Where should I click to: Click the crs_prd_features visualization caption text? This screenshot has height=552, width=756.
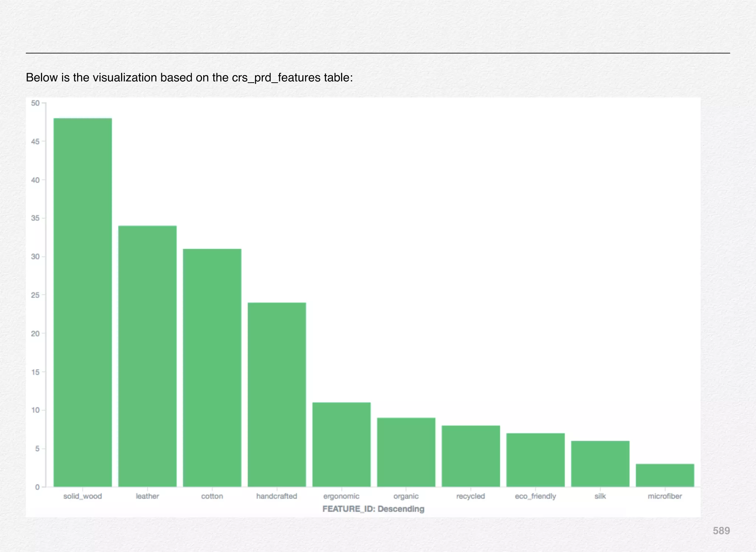pyautogui.click(x=189, y=78)
